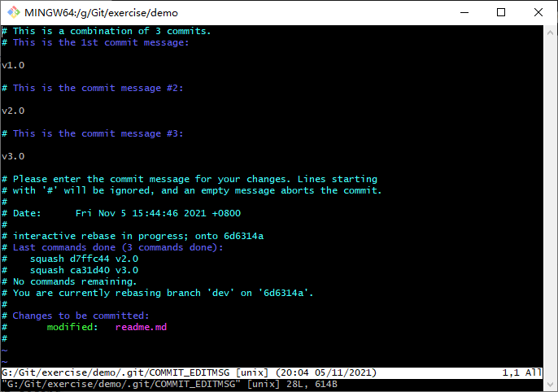Click the 'Changes to be committed:' line
This screenshot has height=392, width=558.
pos(76,316)
